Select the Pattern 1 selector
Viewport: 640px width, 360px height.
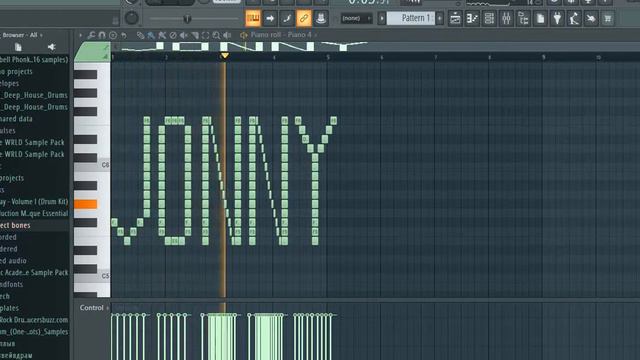tap(411, 18)
